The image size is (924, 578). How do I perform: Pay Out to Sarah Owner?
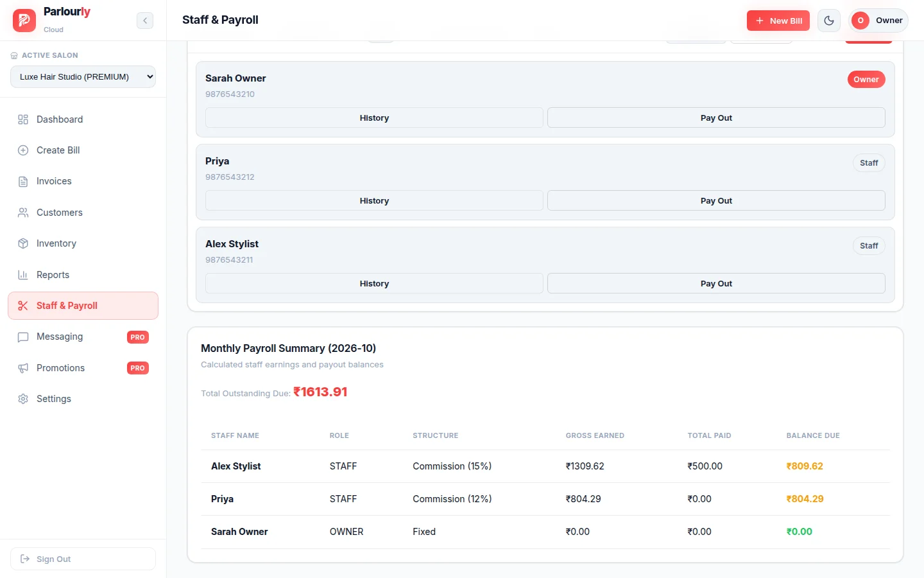pyautogui.click(x=716, y=118)
